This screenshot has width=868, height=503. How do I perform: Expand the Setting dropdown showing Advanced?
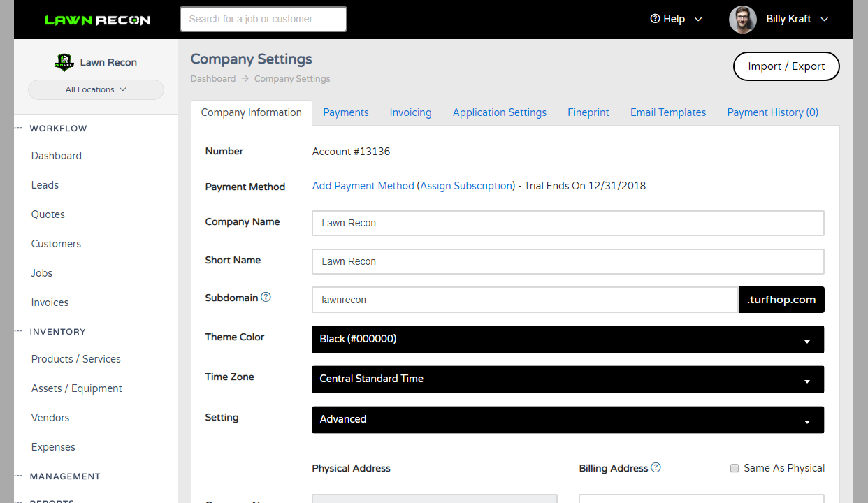567,420
